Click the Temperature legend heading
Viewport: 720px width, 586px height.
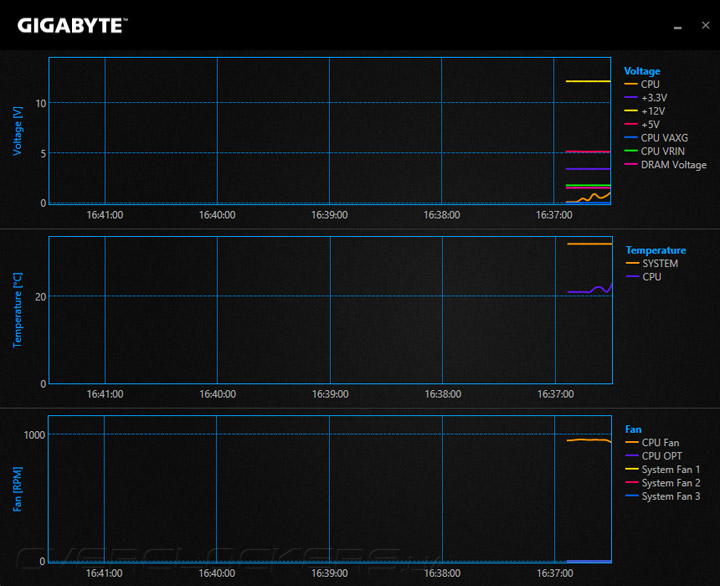click(656, 250)
